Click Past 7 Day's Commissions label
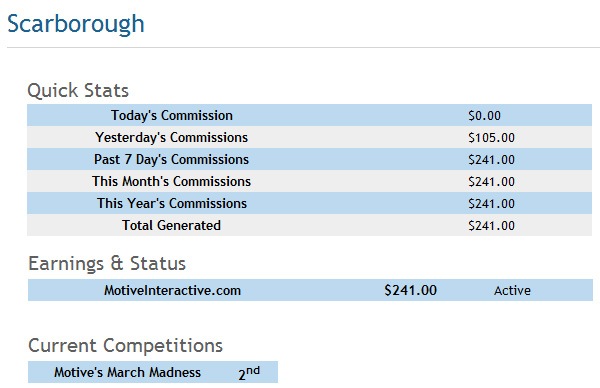The width and height of the screenshot is (600, 388). [x=171, y=159]
